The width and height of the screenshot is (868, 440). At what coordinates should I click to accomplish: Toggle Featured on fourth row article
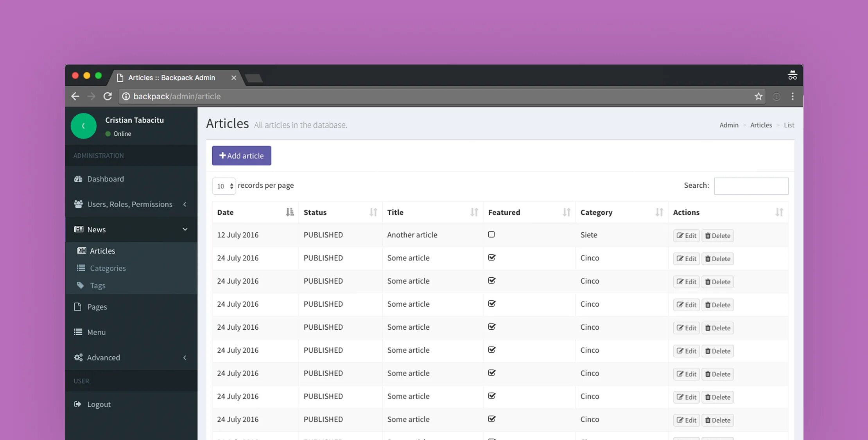492,304
